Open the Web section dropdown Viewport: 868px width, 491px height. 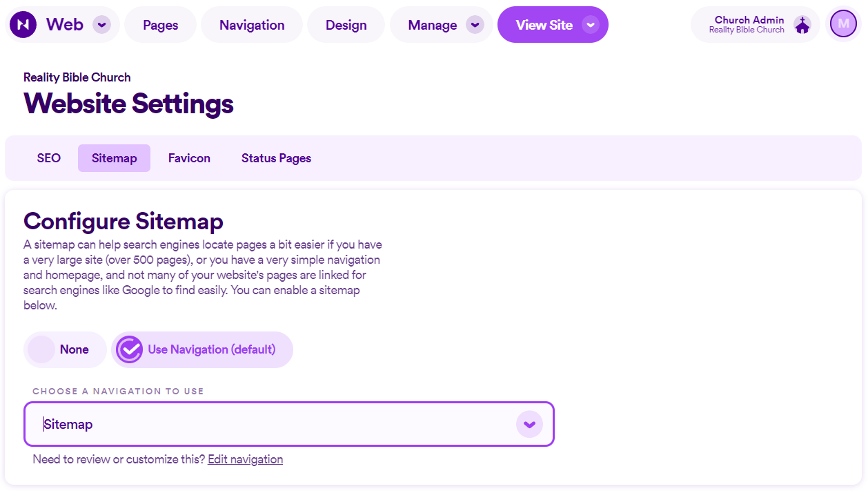pos(62,24)
